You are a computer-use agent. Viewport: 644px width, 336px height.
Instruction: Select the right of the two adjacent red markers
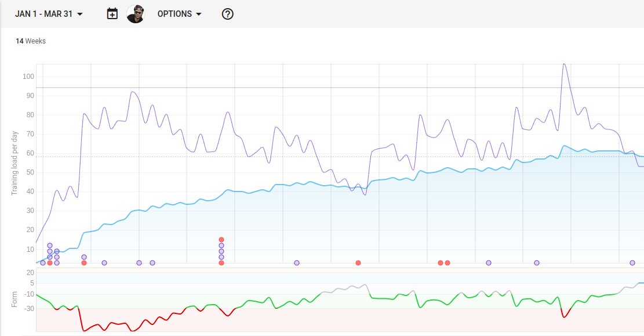(x=447, y=263)
